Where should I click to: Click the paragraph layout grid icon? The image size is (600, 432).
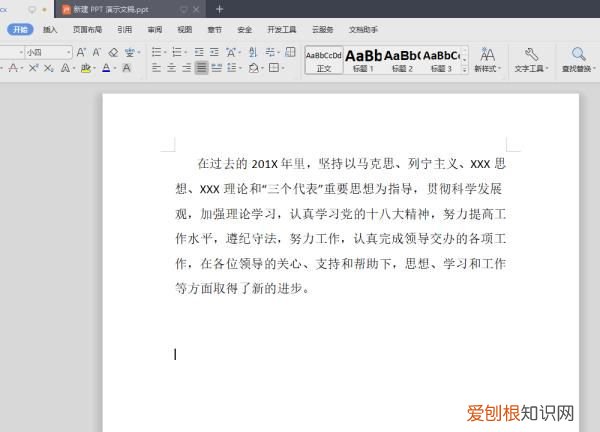pyautogui.click(x=290, y=52)
